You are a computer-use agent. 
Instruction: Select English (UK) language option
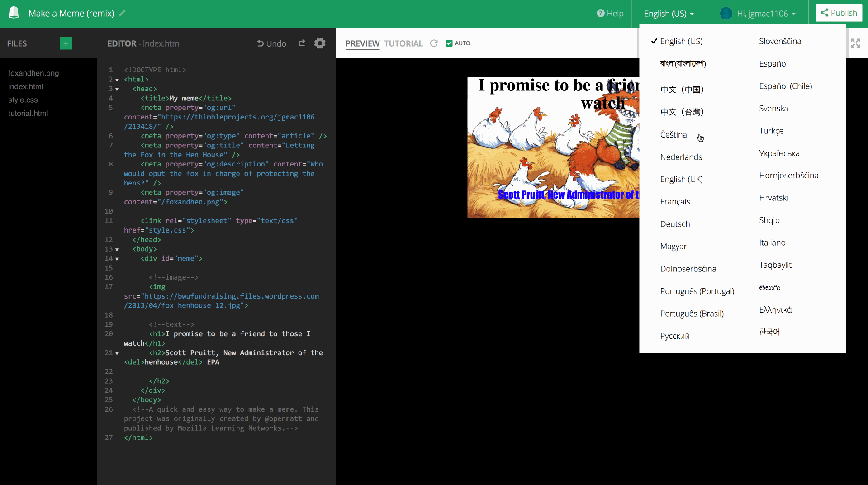pyautogui.click(x=682, y=179)
